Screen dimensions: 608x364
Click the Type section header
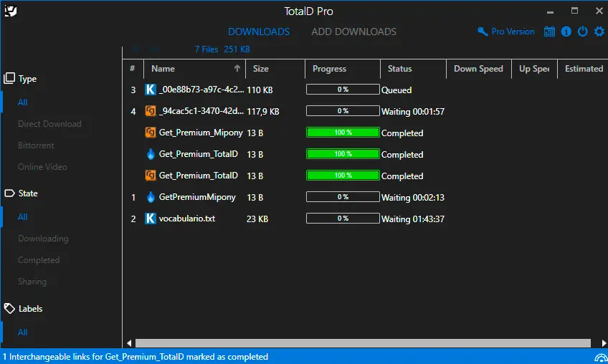point(27,79)
